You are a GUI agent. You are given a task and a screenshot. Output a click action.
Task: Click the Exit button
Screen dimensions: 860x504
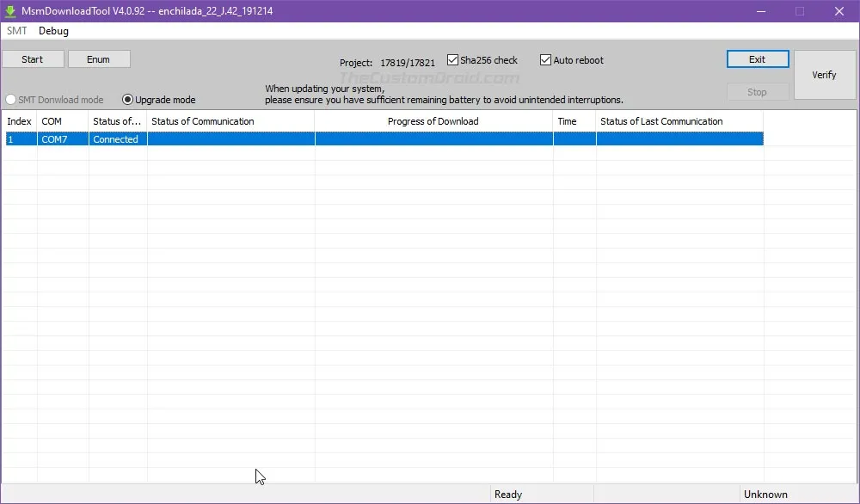click(x=757, y=59)
